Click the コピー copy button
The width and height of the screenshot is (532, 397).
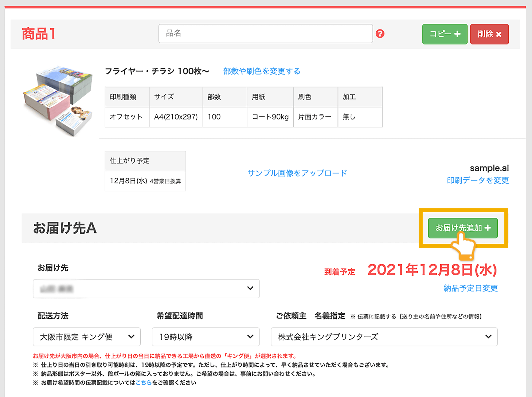click(445, 34)
